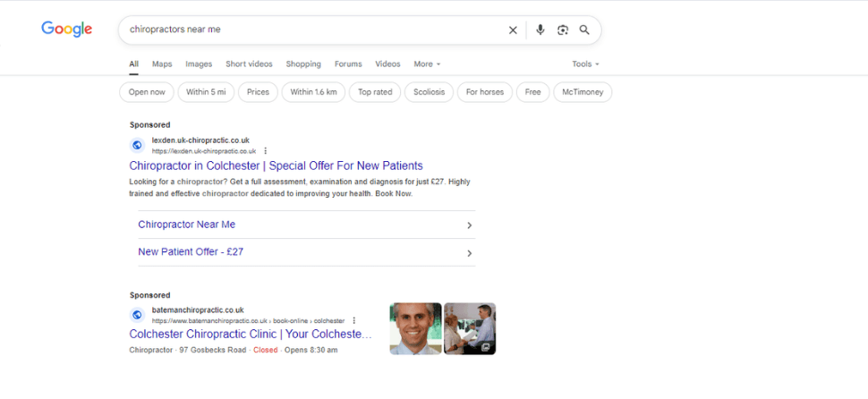Image resolution: width=868 pixels, height=399 pixels.
Task: Open Colchester Chiropractic Clinic result title
Action: tap(251, 335)
